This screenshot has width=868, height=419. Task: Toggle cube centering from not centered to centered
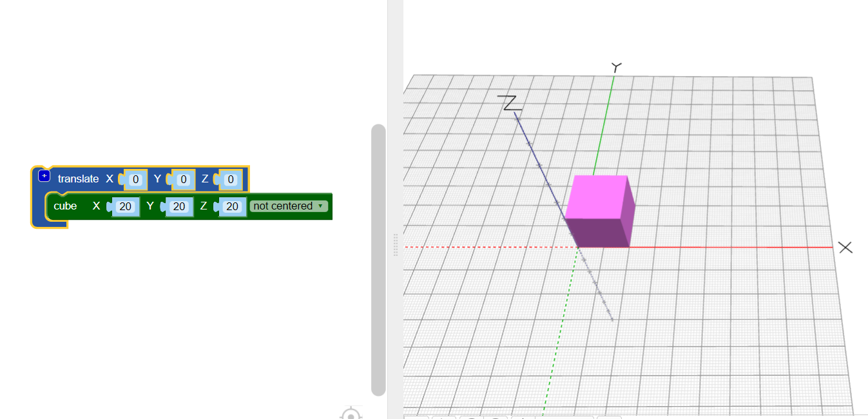[x=288, y=206]
